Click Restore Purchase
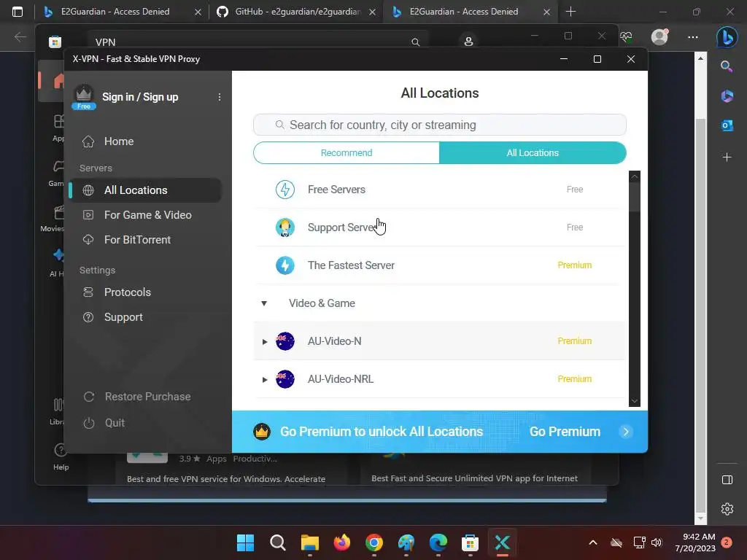Image resolution: width=747 pixels, height=560 pixels. coord(147,397)
